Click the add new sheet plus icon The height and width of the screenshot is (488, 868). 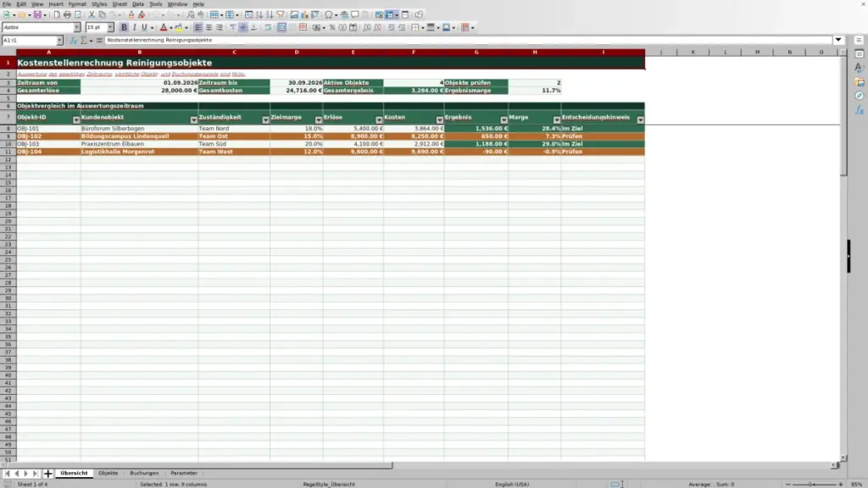click(48, 474)
